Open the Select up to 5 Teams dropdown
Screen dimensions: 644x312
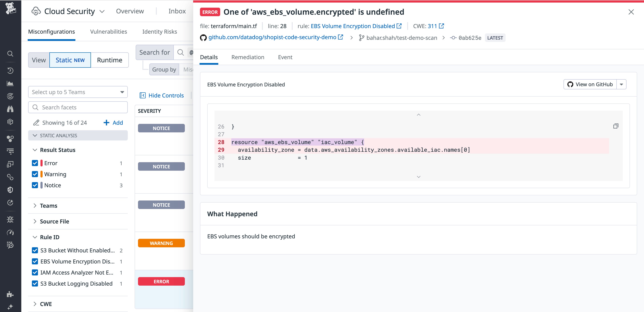78,92
